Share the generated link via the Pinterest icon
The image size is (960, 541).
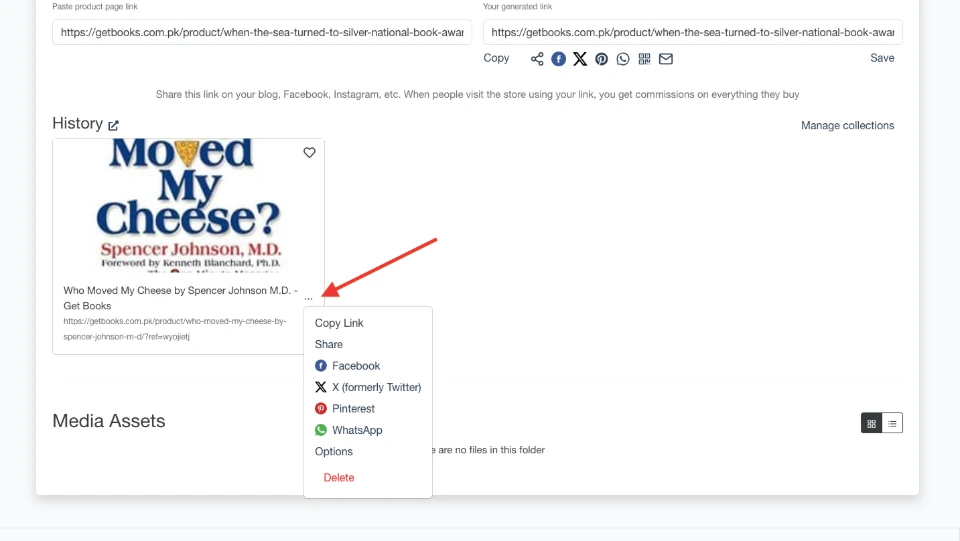(x=602, y=59)
